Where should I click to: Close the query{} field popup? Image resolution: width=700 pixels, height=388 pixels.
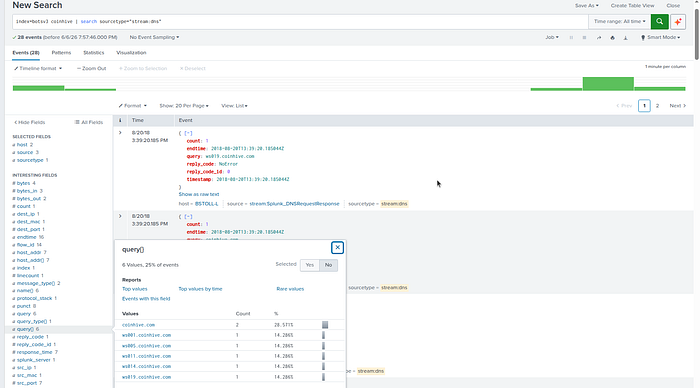(337, 247)
